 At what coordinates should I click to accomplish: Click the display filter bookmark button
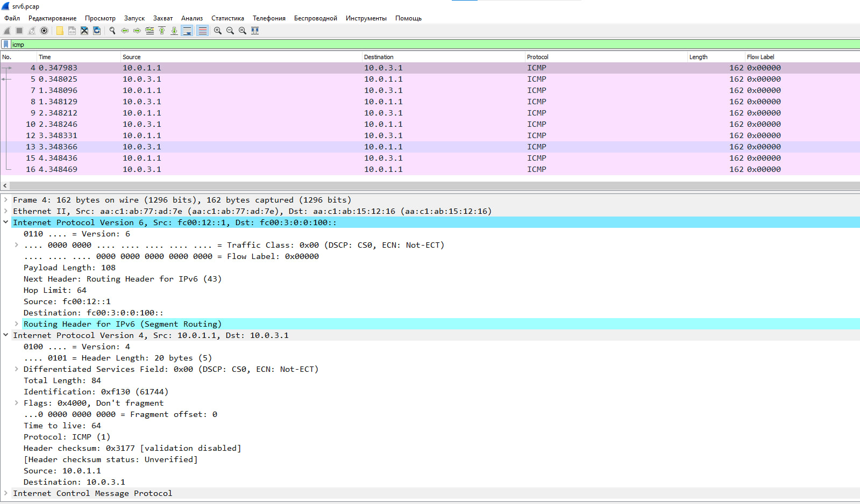pyautogui.click(x=5, y=45)
